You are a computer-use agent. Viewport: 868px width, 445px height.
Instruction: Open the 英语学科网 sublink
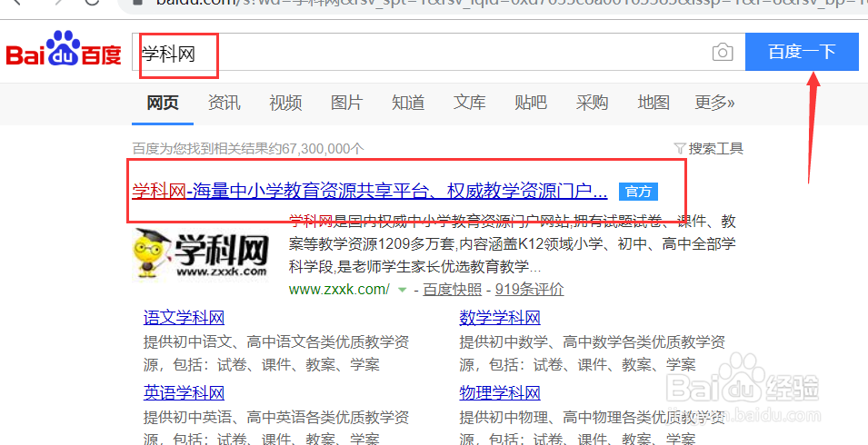click(x=184, y=393)
